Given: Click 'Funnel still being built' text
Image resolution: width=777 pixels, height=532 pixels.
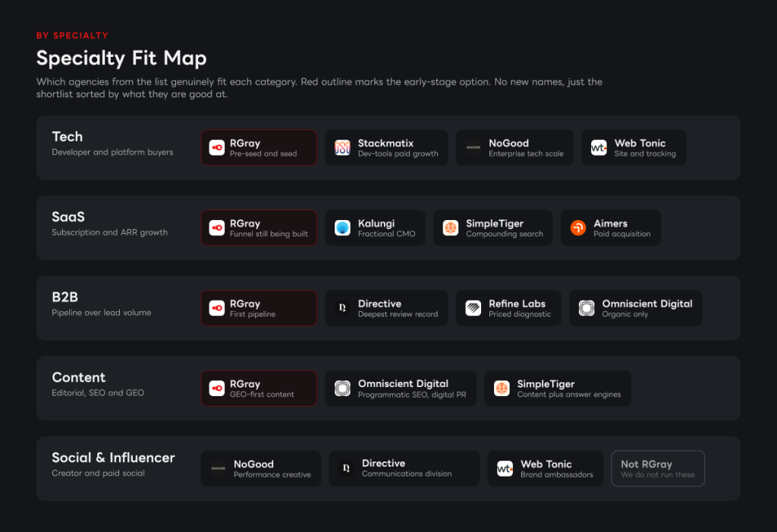Looking at the screenshot, I should [x=269, y=234].
